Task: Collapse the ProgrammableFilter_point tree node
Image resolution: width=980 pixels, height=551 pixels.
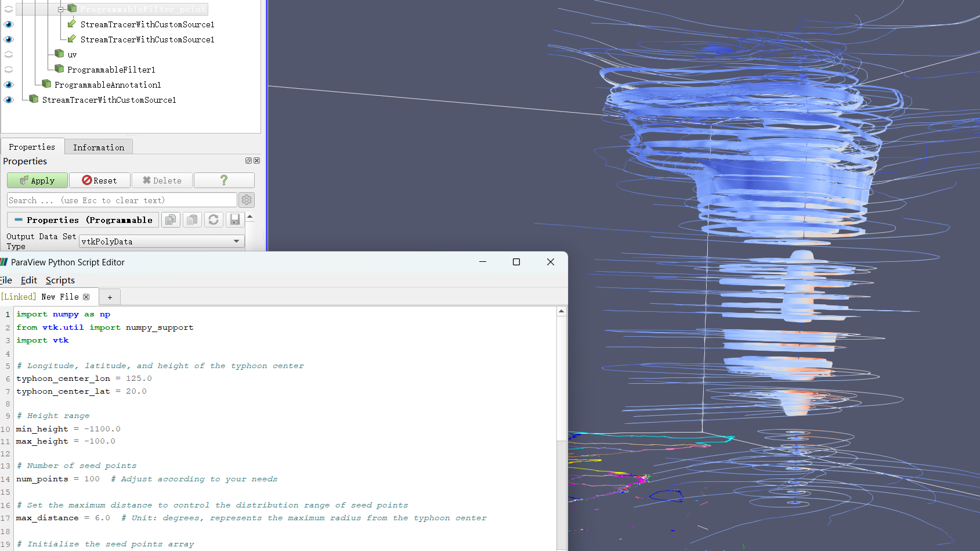Action: point(60,9)
